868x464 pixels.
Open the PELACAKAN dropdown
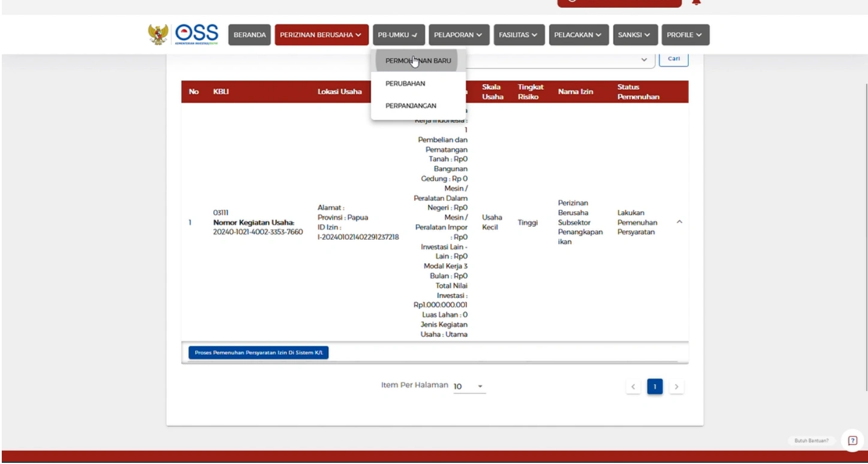pyautogui.click(x=578, y=35)
